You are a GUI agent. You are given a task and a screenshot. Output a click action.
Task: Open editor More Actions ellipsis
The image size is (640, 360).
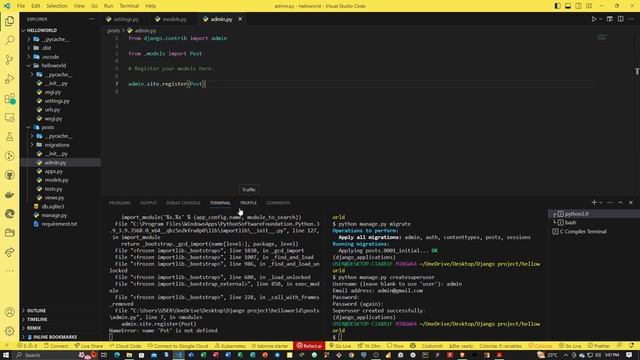(x=631, y=19)
